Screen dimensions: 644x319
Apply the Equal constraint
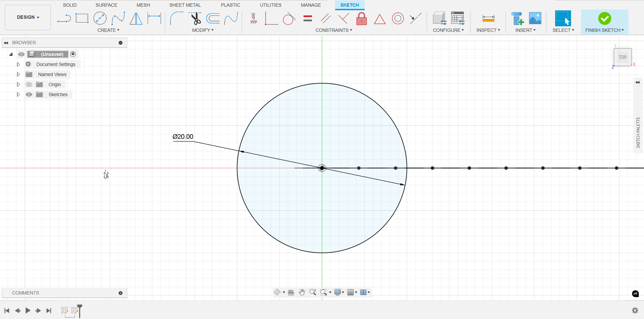click(x=308, y=18)
